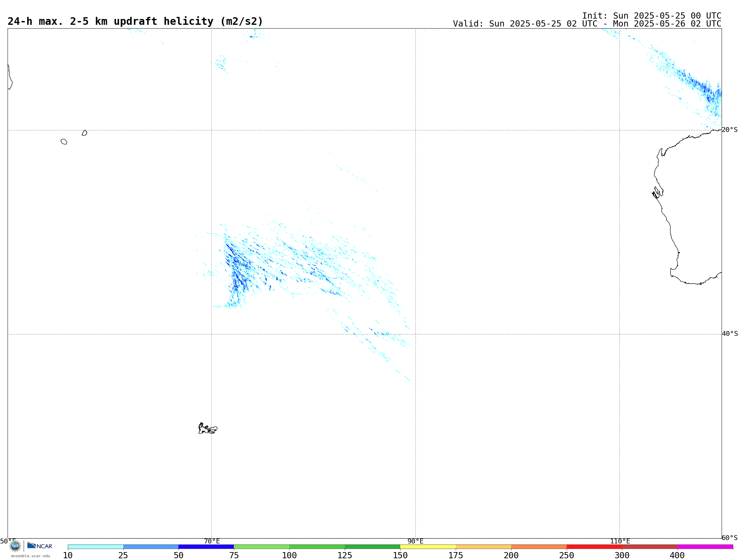Image resolution: width=744 pixels, height=560 pixels.
Task: Click the colorbar tick label 125
Action: pyautogui.click(x=345, y=555)
